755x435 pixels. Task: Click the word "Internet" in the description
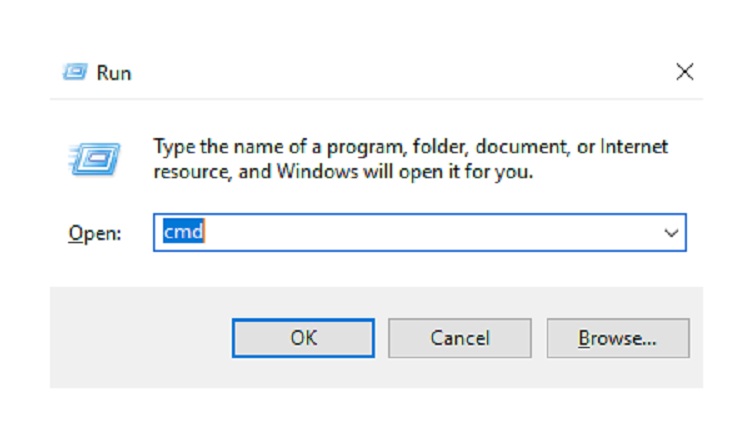pyautogui.click(x=635, y=147)
